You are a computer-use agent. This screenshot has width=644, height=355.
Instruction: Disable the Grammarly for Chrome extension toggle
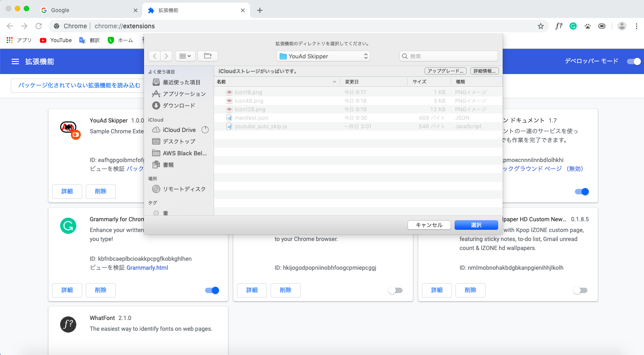click(212, 290)
